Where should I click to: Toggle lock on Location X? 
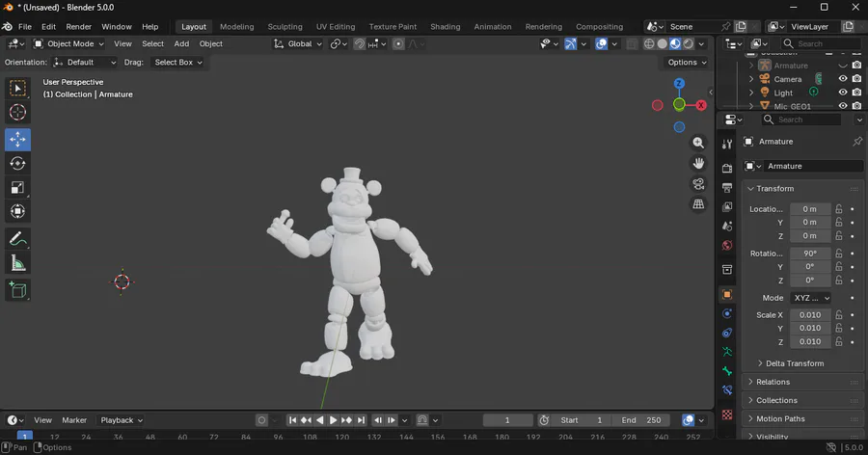(x=839, y=208)
